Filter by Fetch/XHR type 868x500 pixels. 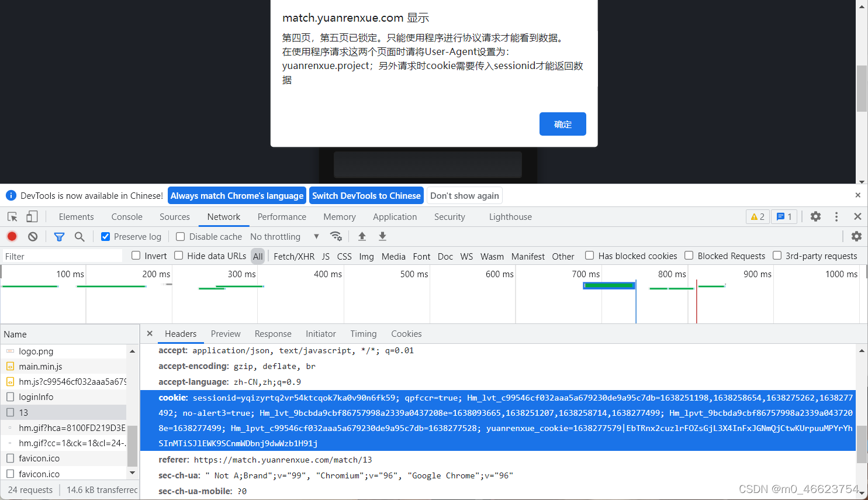click(x=294, y=256)
